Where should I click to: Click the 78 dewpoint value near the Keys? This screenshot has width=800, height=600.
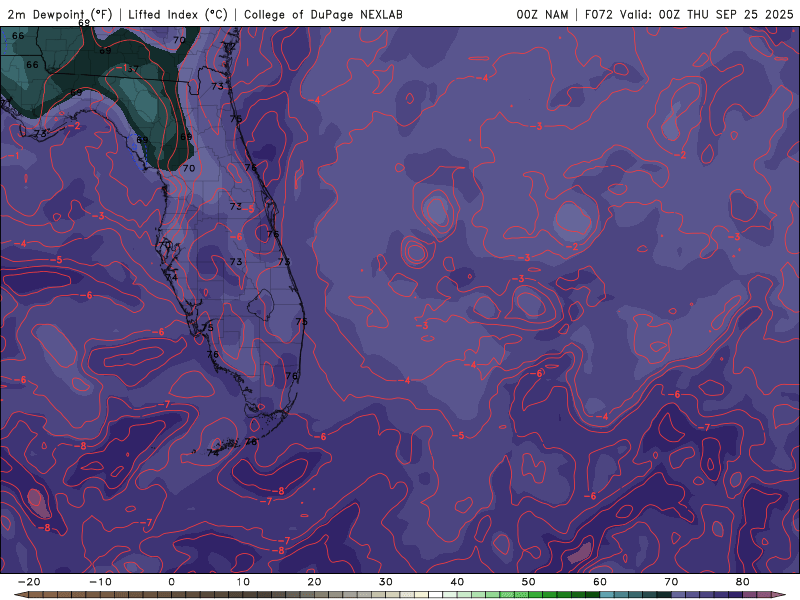251,442
